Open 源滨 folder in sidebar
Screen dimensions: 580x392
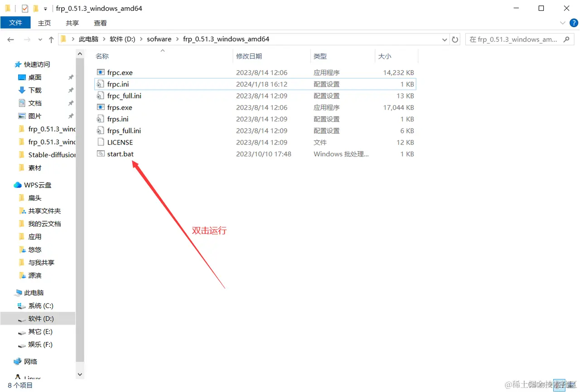click(x=30, y=276)
